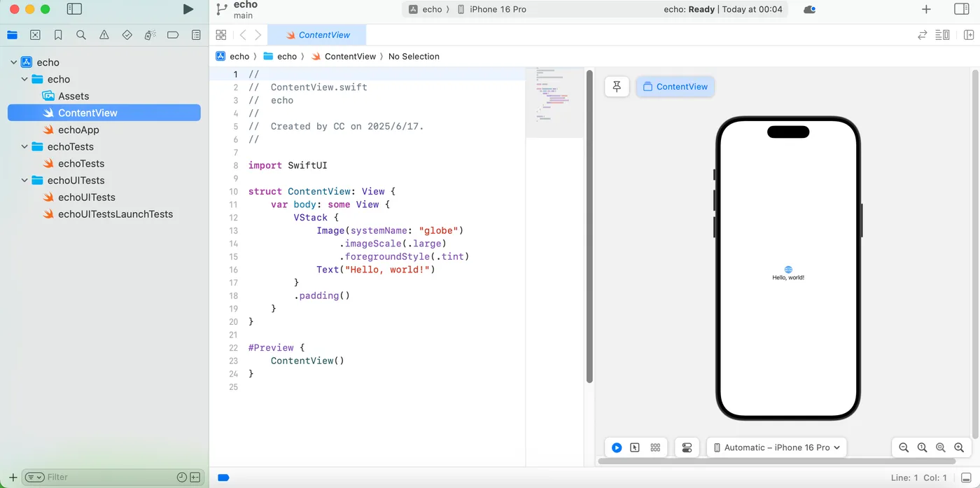Screen dimensions: 980x488
Task: Open the Debug navigator
Action: [x=150, y=35]
